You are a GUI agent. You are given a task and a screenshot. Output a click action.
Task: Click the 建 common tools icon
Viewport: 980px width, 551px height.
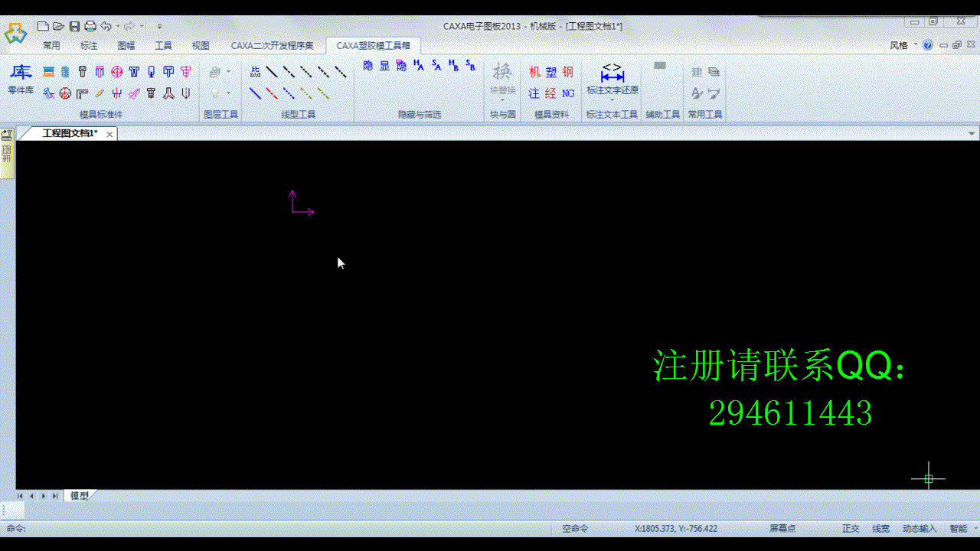coord(697,72)
